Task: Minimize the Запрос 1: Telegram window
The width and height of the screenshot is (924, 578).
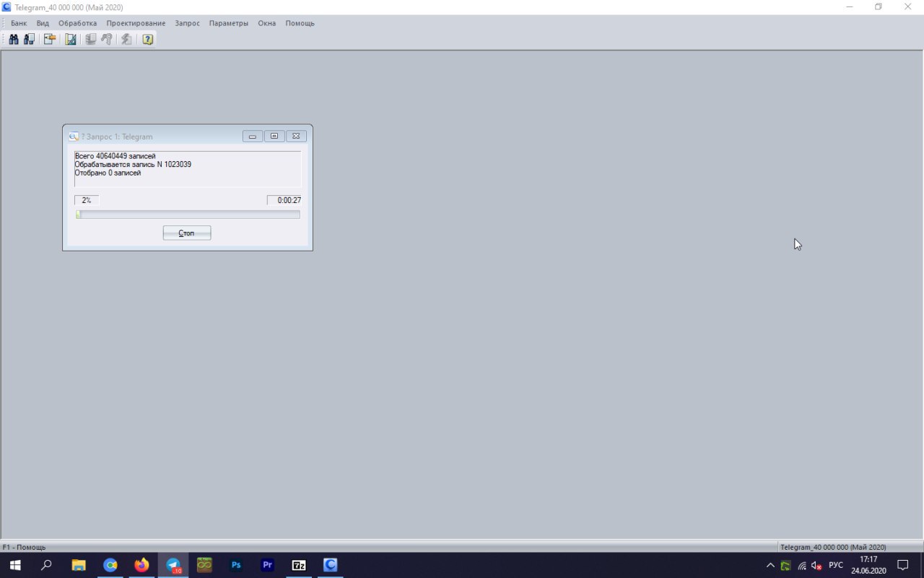Action: [x=253, y=136]
